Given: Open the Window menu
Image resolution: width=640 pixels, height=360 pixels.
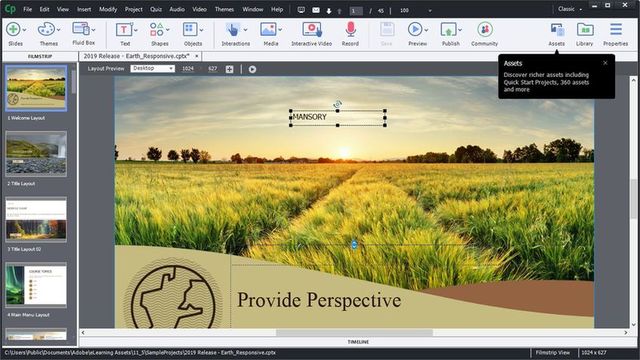Looking at the screenshot, I should (253, 9).
